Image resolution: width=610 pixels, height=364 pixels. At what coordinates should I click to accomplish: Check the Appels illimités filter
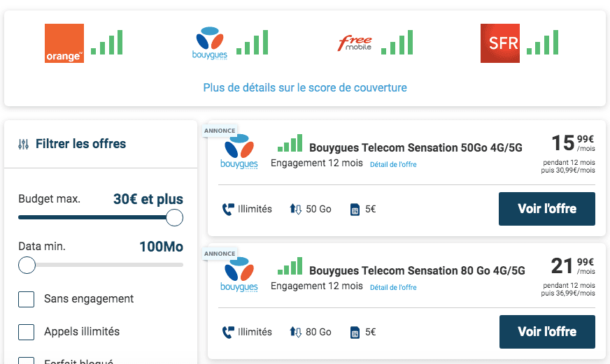click(27, 332)
